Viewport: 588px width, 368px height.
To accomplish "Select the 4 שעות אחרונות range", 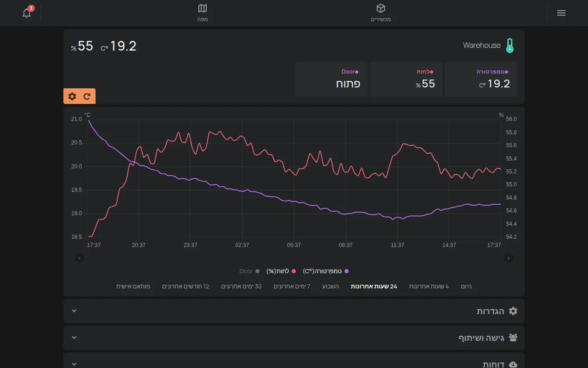I will 429,286.
